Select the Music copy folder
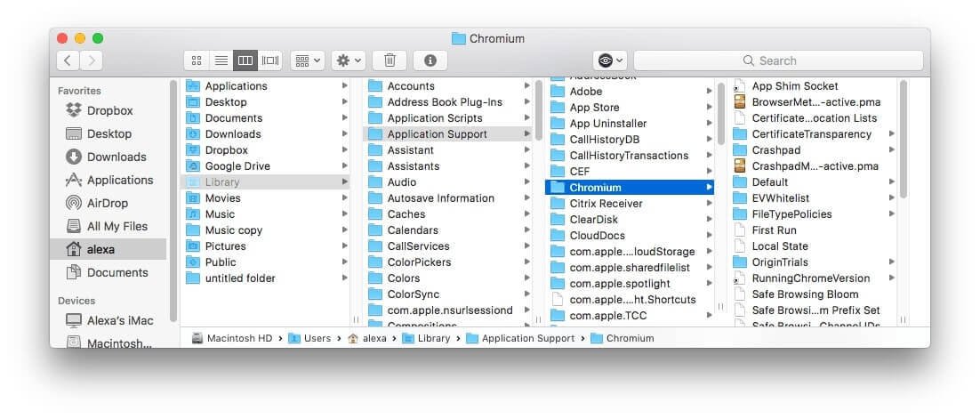The image size is (980, 419). [267, 230]
